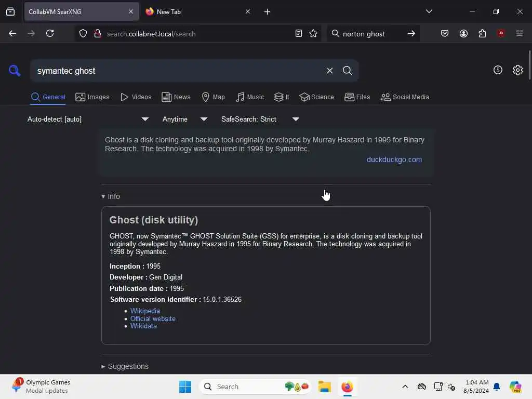Reload the current page

click(x=50, y=33)
